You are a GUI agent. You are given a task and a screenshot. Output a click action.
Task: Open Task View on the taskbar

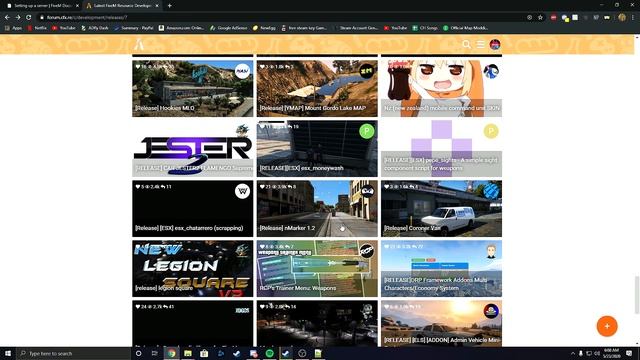tap(155, 353)
